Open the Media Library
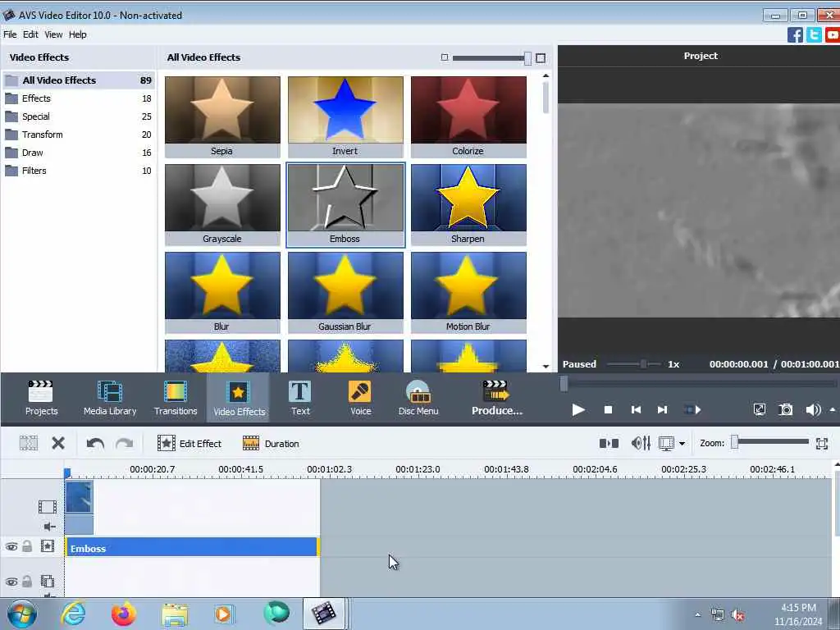The image size is (840, 630). pyautogui.click(x=110, y=398)
